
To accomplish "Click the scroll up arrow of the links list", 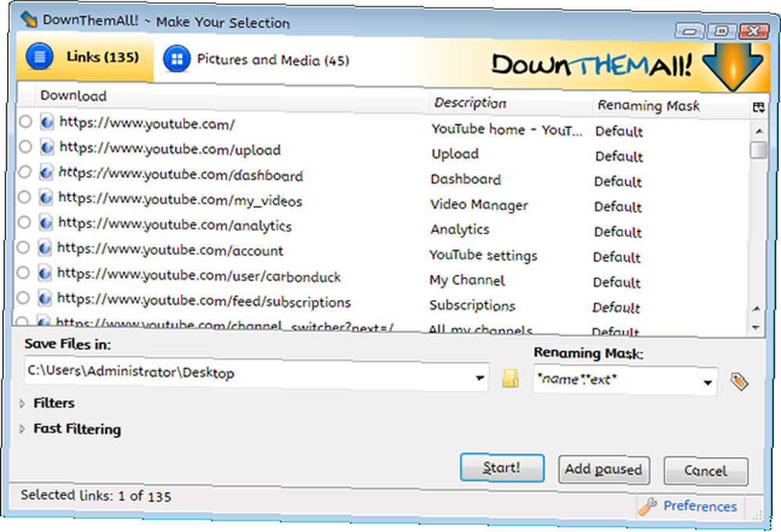I will pyautogui.click(x=759, y=131).
